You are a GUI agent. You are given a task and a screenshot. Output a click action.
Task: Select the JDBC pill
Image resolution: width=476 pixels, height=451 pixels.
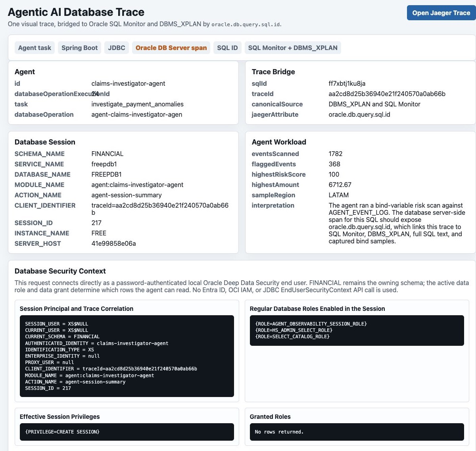click(x=117, y=48)
